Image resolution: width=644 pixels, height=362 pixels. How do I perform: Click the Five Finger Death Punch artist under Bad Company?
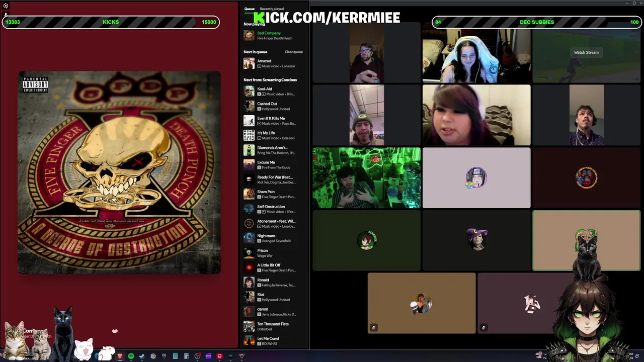pos(275,38)
